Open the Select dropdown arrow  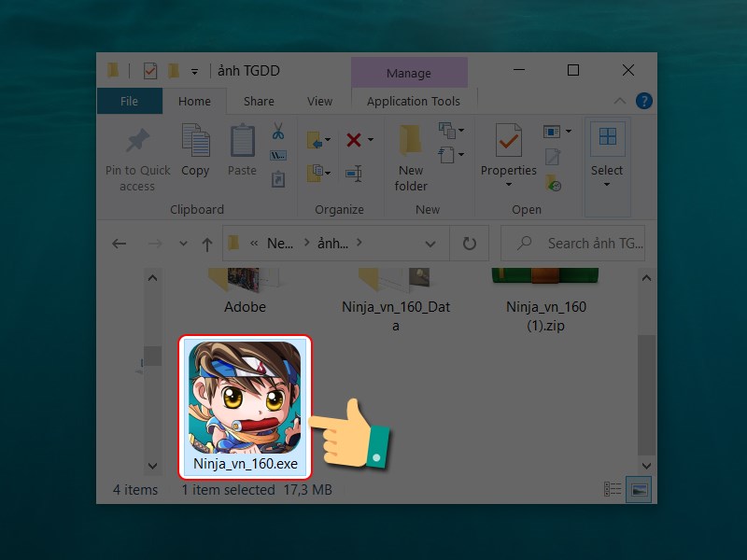pyautogui.click(x=607, y=184)
